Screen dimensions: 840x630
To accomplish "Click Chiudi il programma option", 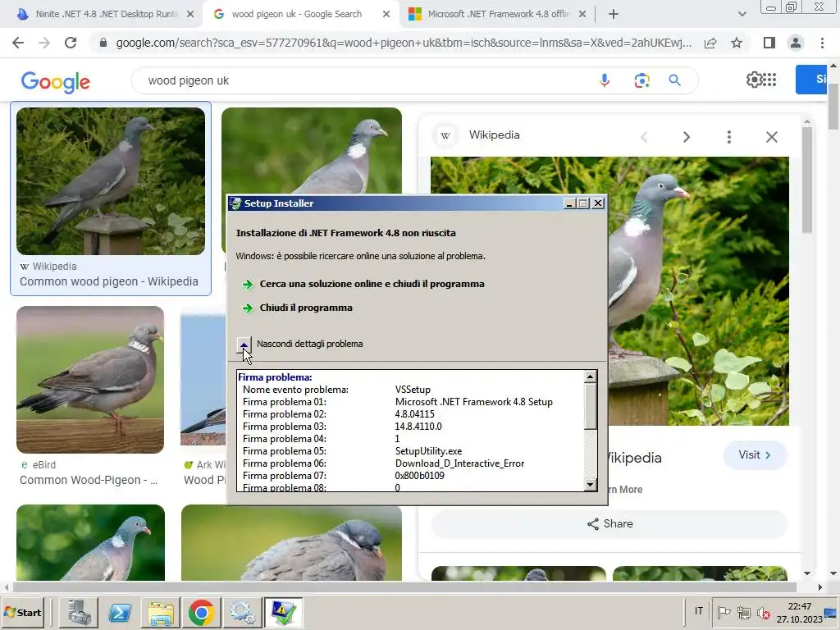I will click(x=306, y=308).
